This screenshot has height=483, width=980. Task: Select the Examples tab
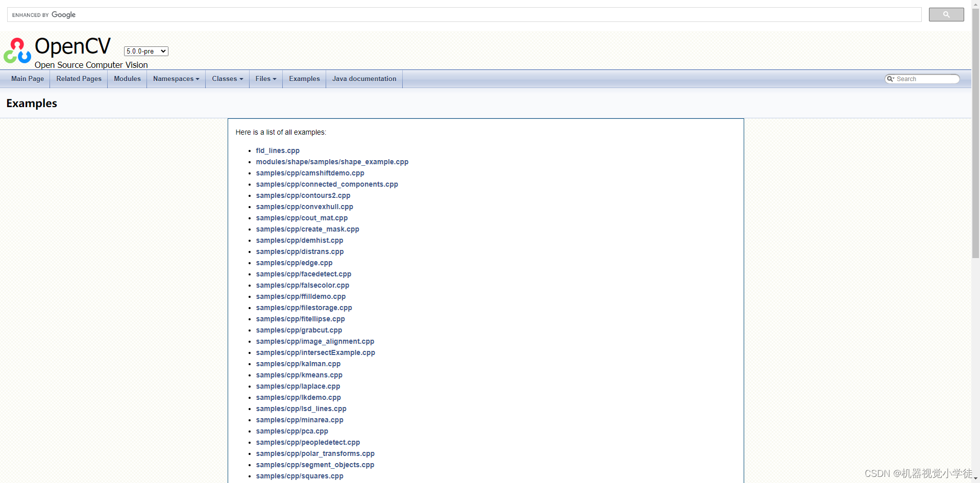(x=304, y=79)
